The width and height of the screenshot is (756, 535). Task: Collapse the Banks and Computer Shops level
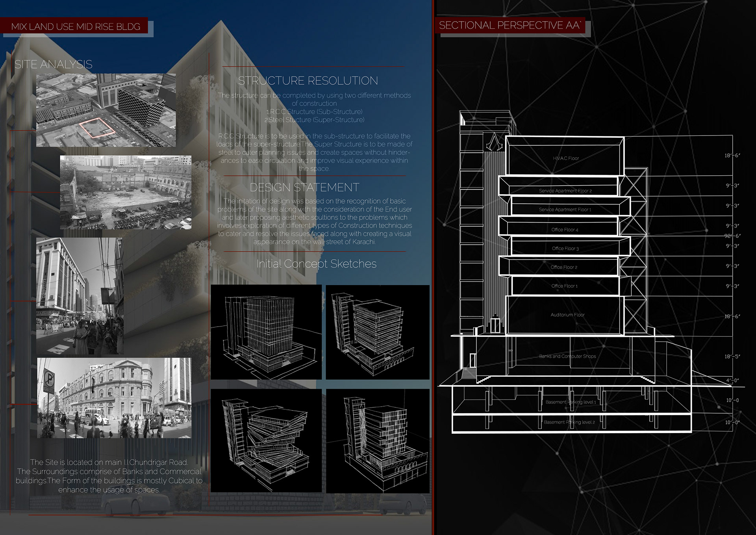point(568,356)
